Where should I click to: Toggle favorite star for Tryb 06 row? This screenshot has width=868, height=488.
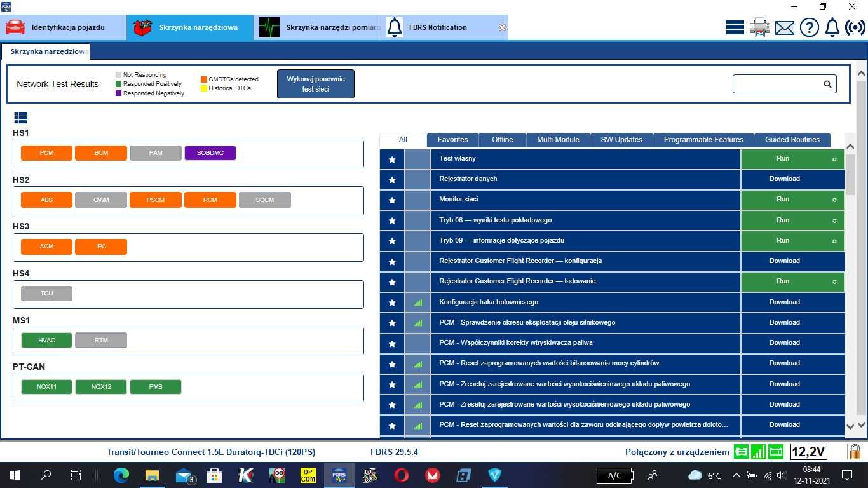point(392,220)
